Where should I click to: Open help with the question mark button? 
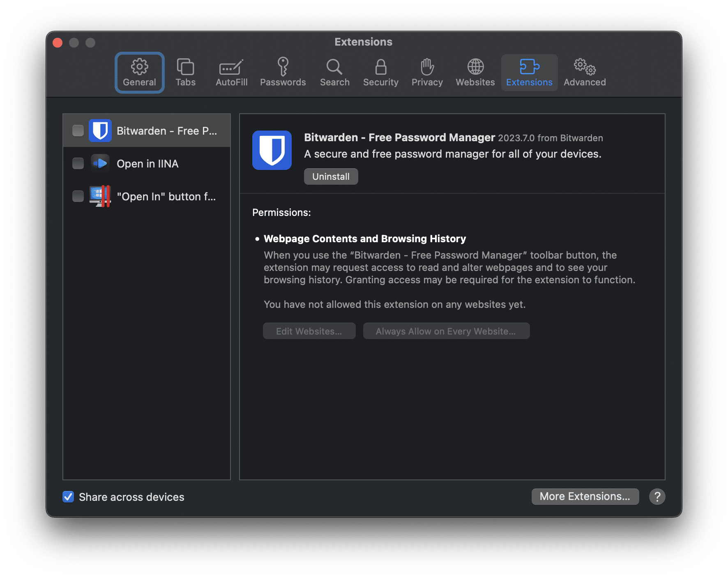click(657, 497)
